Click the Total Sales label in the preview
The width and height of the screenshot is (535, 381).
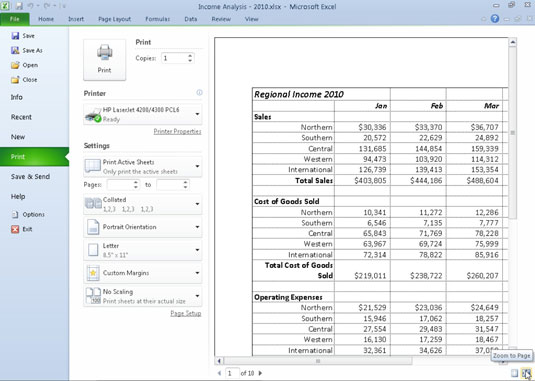click(314, 180)
